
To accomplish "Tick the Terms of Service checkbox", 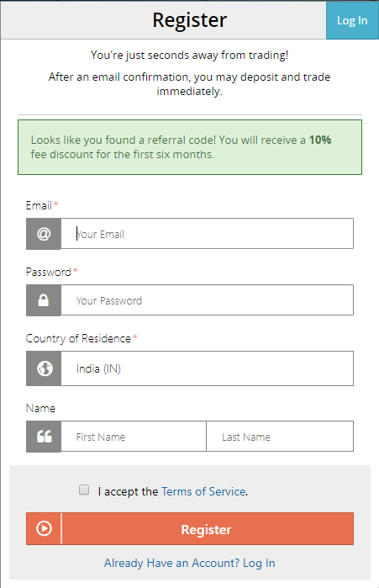I will [x=84, y=490].
